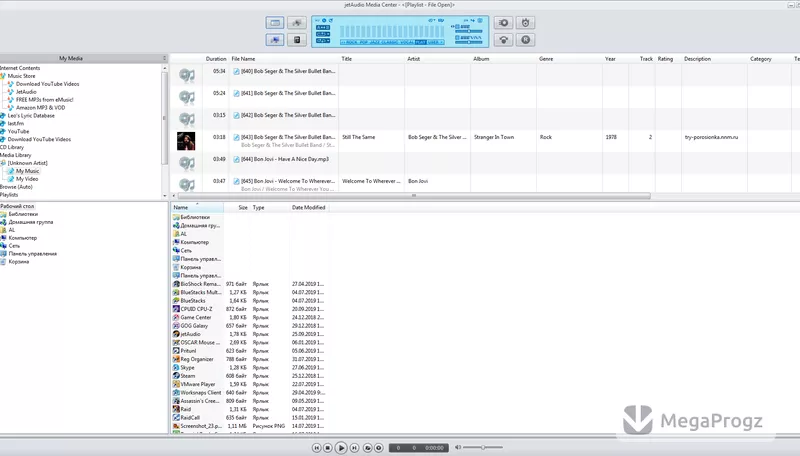Click the round button left of time display
800x456 pixels.
coord(379,448)
